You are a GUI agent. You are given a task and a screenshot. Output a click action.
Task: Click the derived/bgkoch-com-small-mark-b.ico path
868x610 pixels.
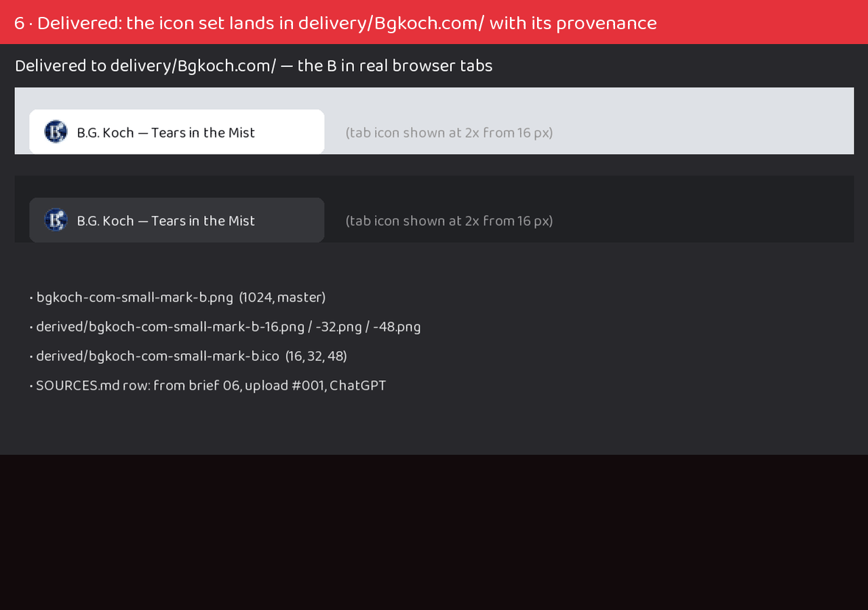tap(157, 357)
